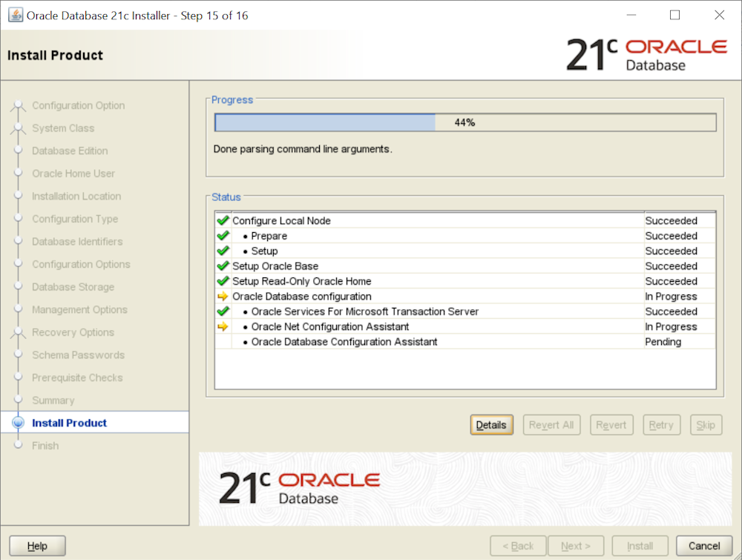Click the Oracle 21c Database banner image
Screen dimensions: 742x560
(459, 489)
